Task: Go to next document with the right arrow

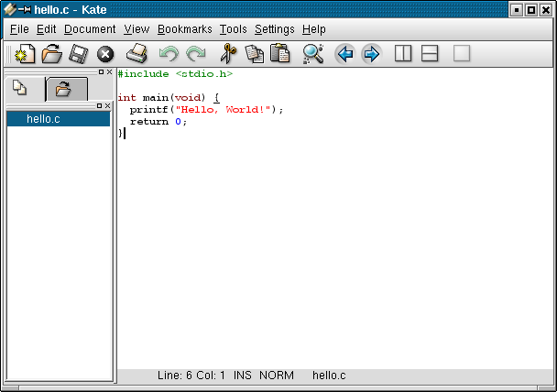Action: click(x=372, y=54)
